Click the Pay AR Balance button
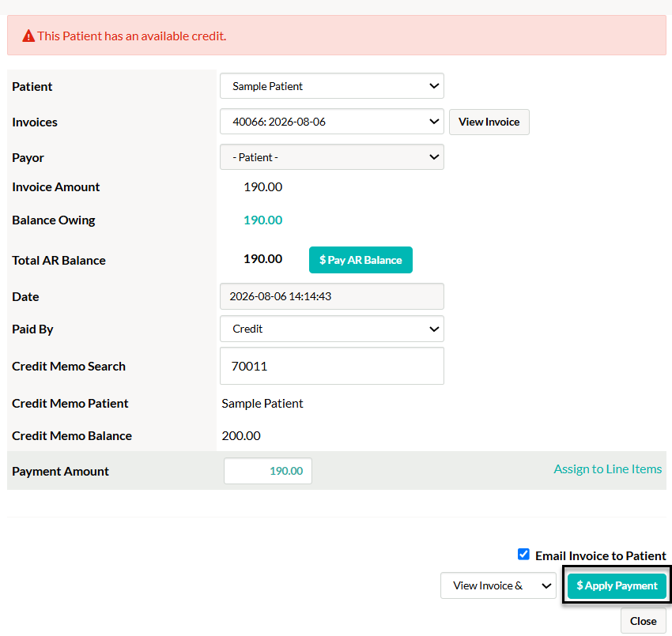The width and height of the screenshot is (672, 636). pyautogui.click(x=361, y=260)
